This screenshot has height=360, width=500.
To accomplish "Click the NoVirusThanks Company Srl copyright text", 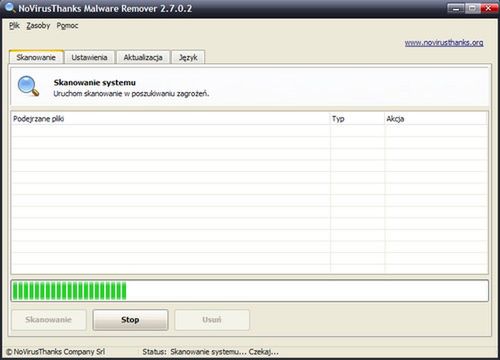I will (56, 352).
